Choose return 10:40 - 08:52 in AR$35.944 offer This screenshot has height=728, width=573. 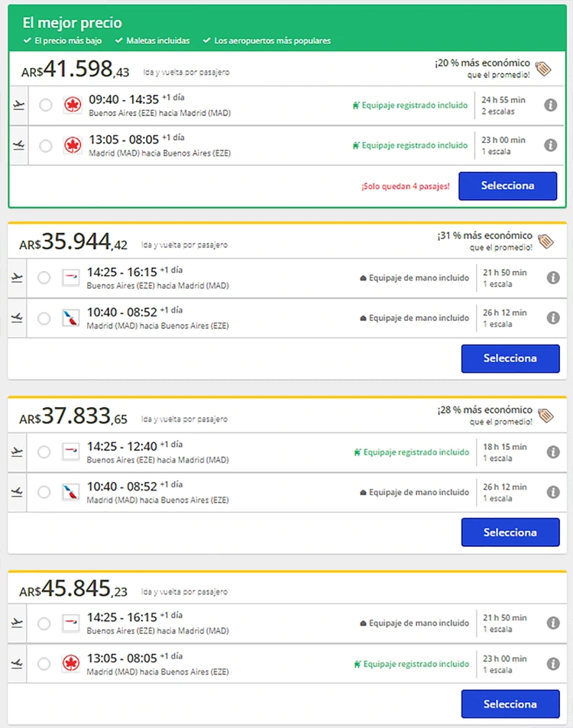(x=44, y=318)
